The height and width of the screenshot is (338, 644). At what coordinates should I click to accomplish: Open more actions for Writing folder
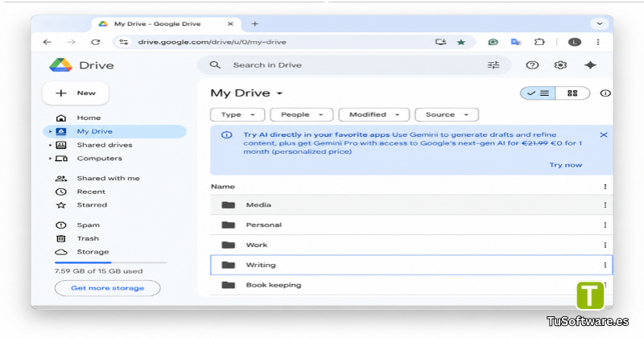(605, 265)
